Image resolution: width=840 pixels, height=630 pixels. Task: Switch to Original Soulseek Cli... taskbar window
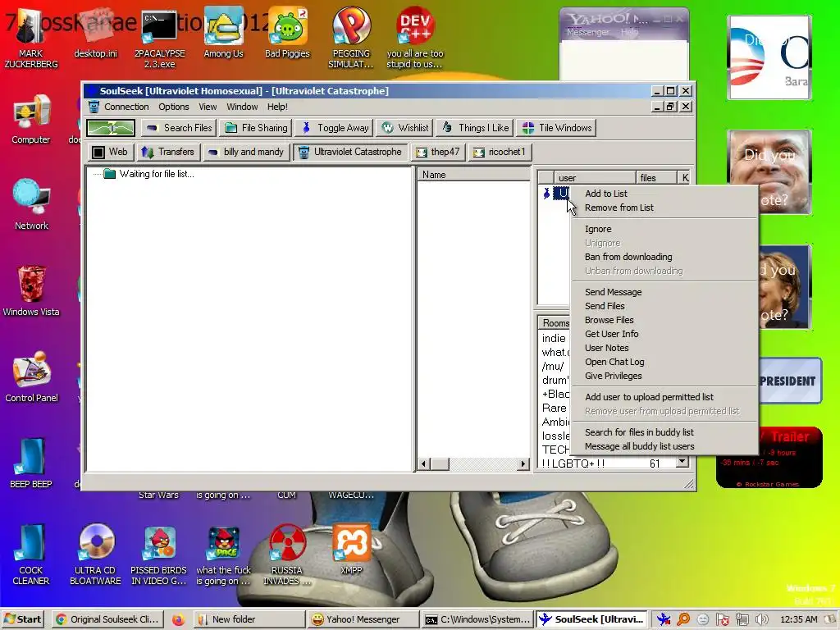(107, 619)
